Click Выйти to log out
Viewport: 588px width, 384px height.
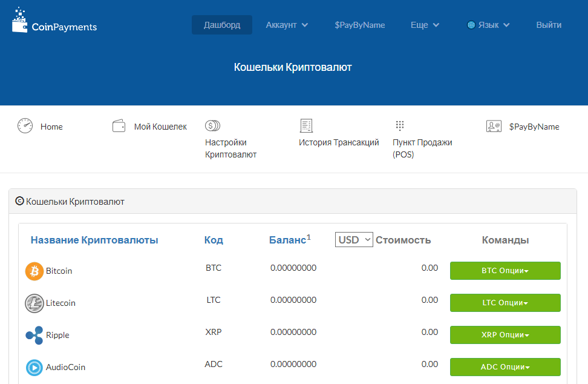pos(549,25)
